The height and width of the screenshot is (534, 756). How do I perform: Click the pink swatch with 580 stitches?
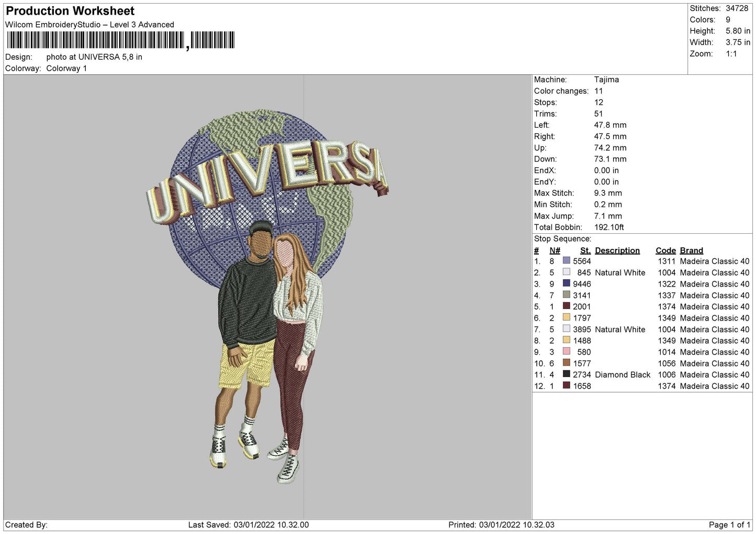pos(566,351)
